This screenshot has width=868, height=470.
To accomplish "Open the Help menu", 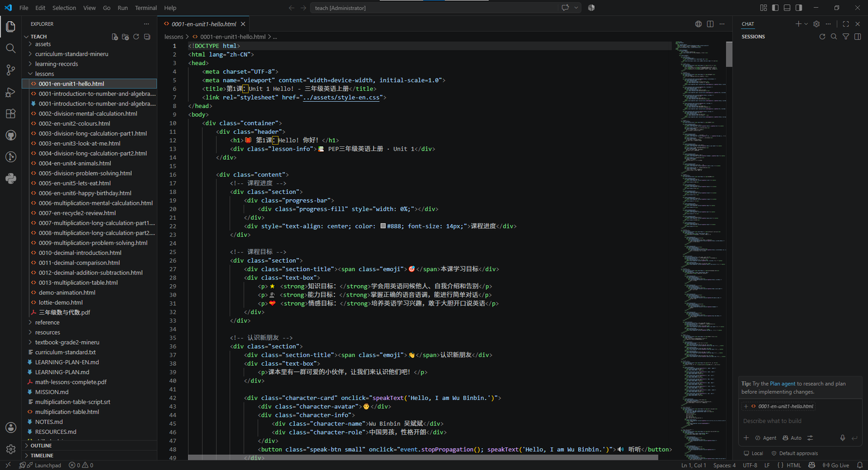I will coord(171,8).
